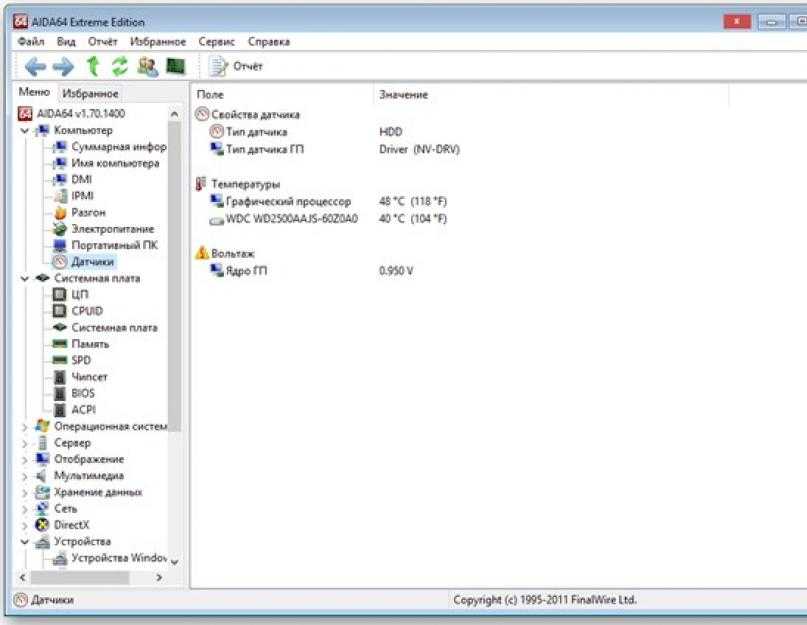Click the DMI icon in the tree
The image size is (807, 625).
tap(60, 179)
